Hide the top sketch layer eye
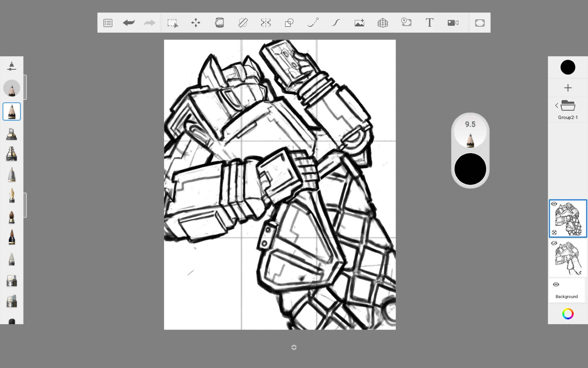Viewport: 588px width, 368px height. click(554, 204)
